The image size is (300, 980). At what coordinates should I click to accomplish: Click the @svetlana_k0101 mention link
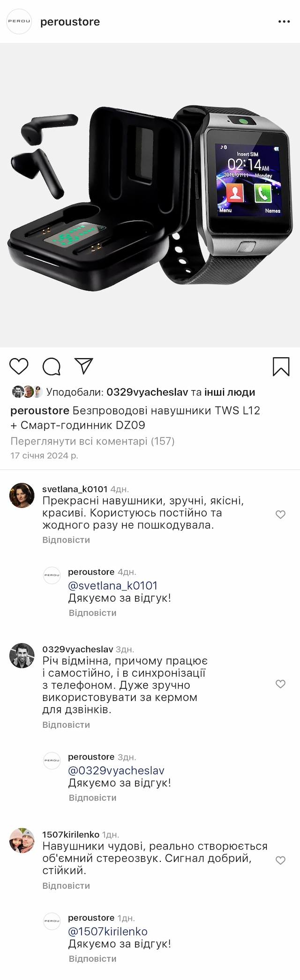click(112, 586)
